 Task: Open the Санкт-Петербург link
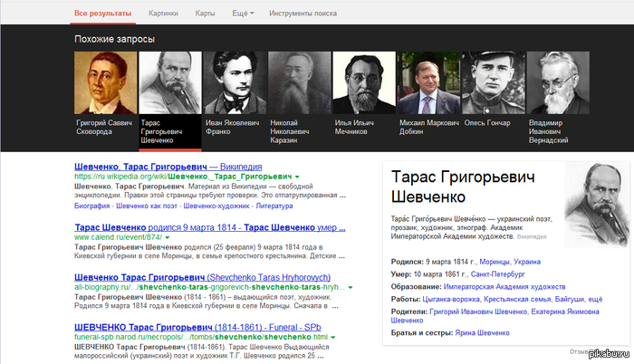(498, 274)
